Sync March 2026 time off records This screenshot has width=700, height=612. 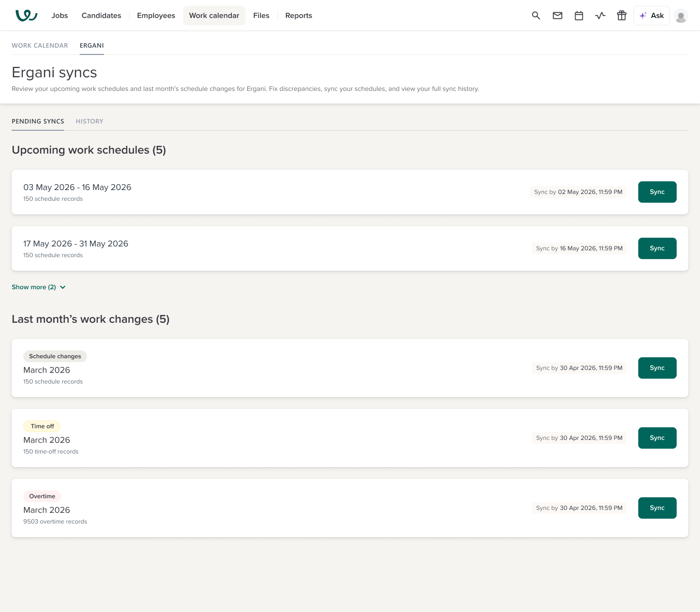657,438
